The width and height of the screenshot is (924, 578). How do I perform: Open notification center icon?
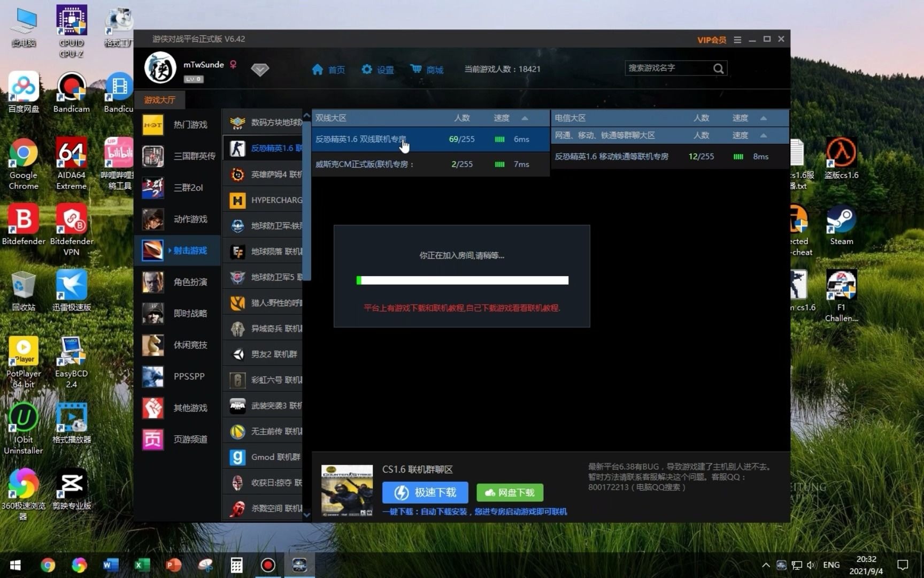coord(903,565)
